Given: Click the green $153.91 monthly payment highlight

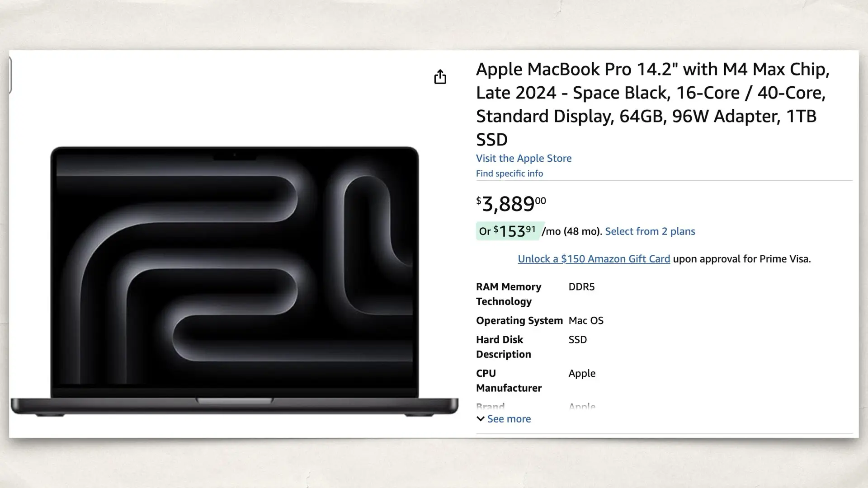Looking at the screenshot, I should pos(508,230).
